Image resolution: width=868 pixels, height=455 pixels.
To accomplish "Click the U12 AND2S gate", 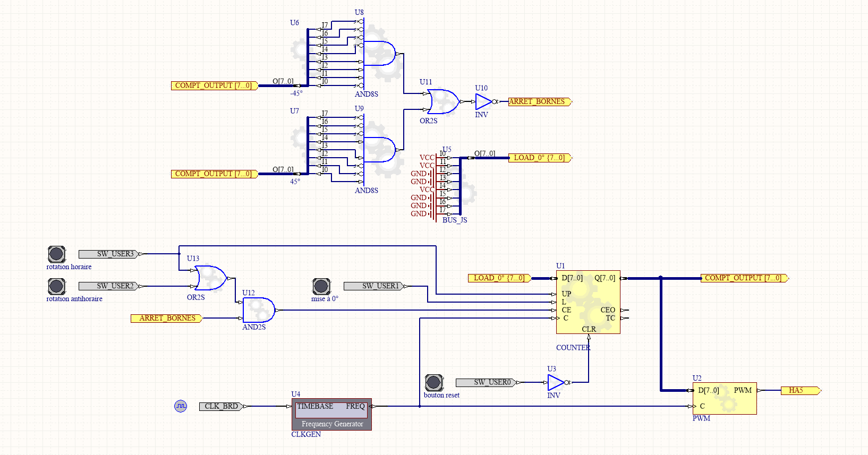I will point(258,310).
